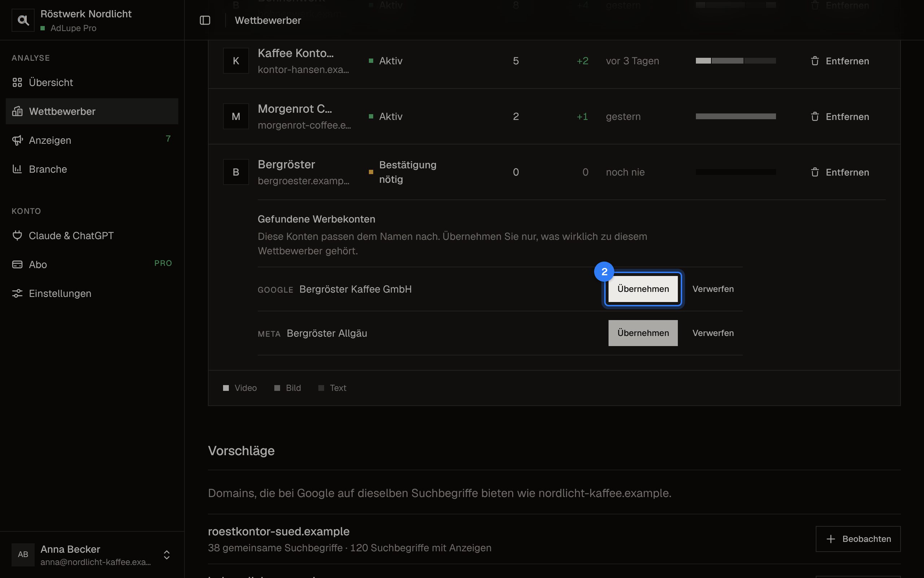Open the Abo subscription page
This screenshot has width=924, height=578.
[x=92, y=264]
